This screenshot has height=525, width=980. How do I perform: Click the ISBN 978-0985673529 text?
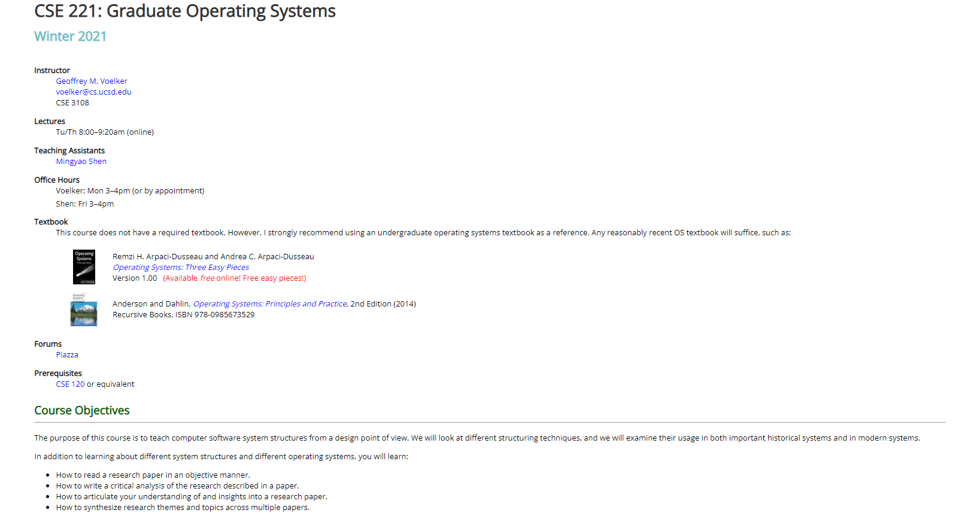[x=215, y=314]
